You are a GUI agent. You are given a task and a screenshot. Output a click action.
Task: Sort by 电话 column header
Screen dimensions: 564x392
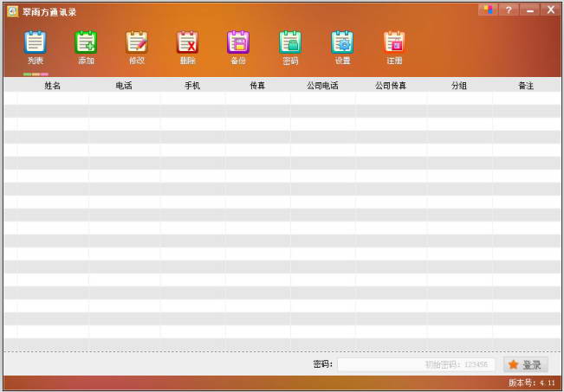click(124, 86)
